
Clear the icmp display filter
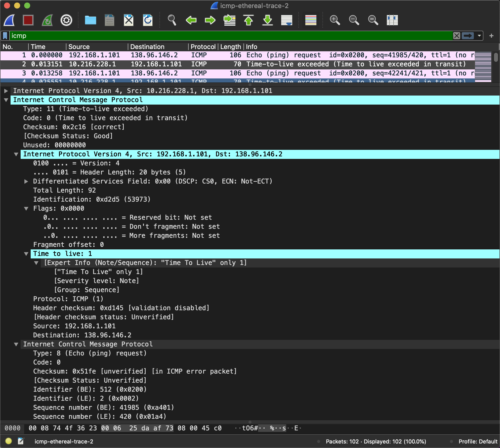(457, 36)
